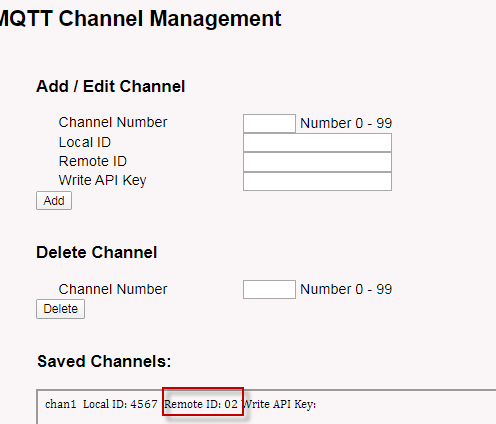Click the Channel Number label in Delete section
Image resolution: width=496 pixels, height=424 pixels.
click(x=113, y=289)
